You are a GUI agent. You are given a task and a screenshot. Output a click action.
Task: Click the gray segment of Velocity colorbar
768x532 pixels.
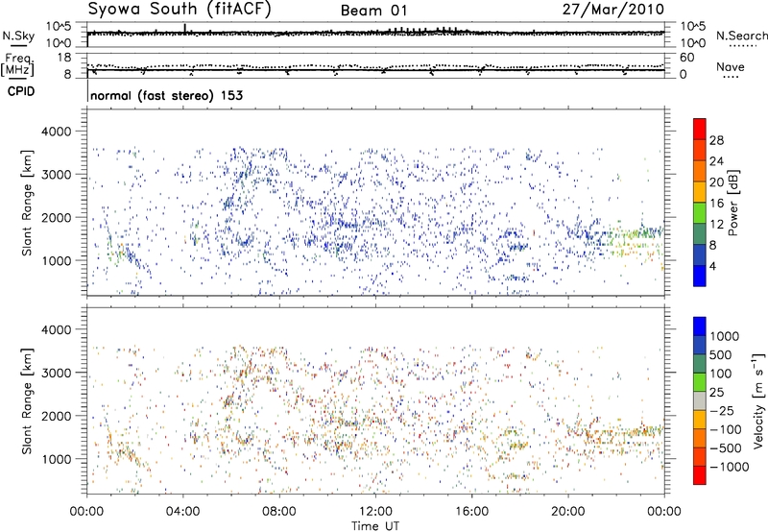click(700, 400)
